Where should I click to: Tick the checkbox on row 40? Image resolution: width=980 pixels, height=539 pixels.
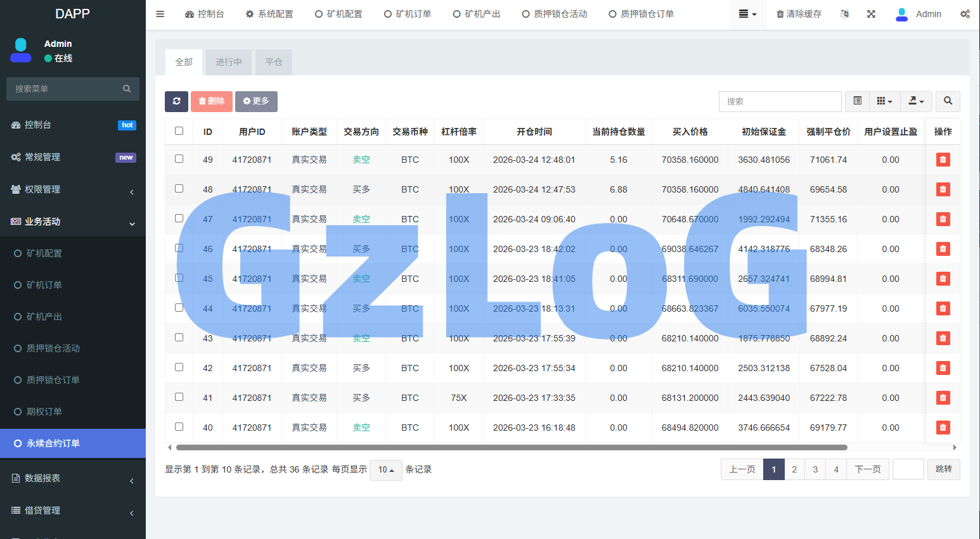(179, 427)
